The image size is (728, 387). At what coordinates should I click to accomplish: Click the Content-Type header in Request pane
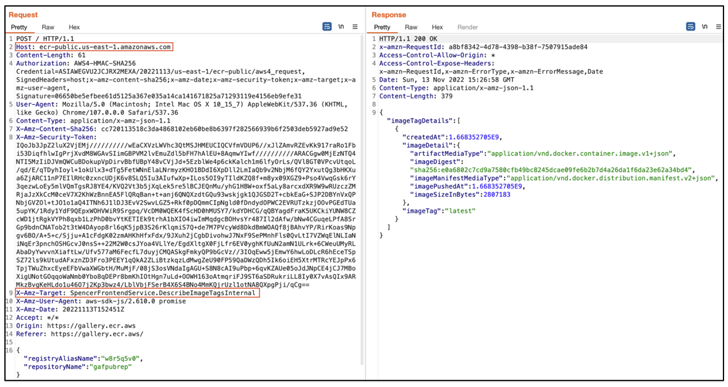93,121
